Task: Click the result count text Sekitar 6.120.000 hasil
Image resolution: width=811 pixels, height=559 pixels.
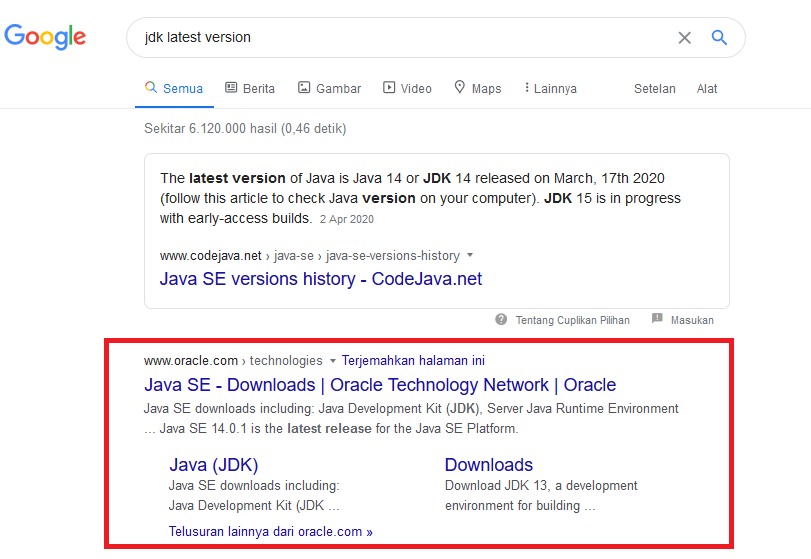Action: pos(245,128)
